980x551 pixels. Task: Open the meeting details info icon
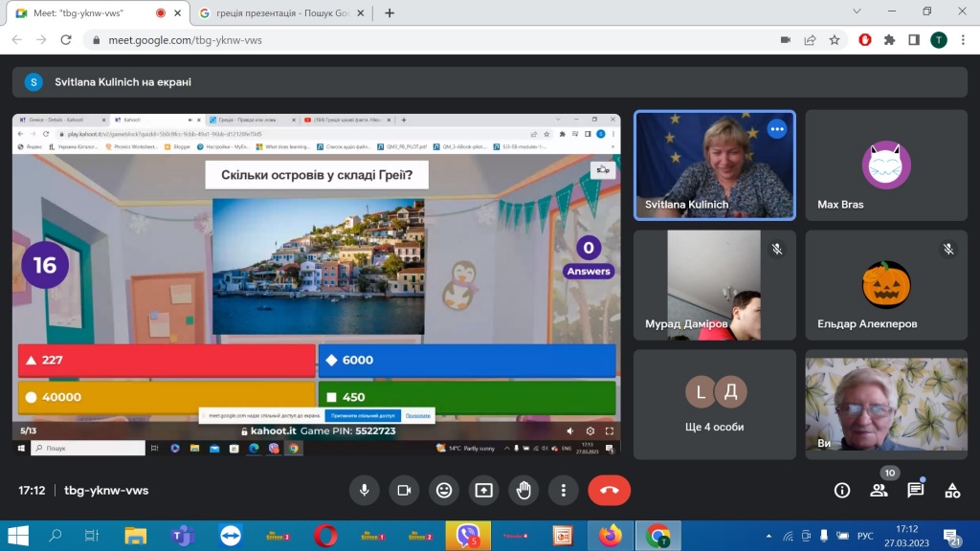click(842, 490)
